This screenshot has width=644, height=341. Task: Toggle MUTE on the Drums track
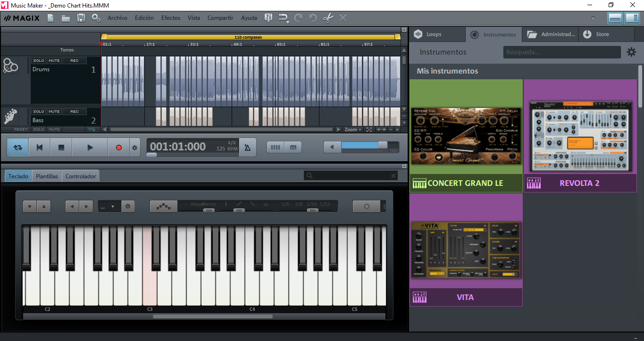pos(54,60)
